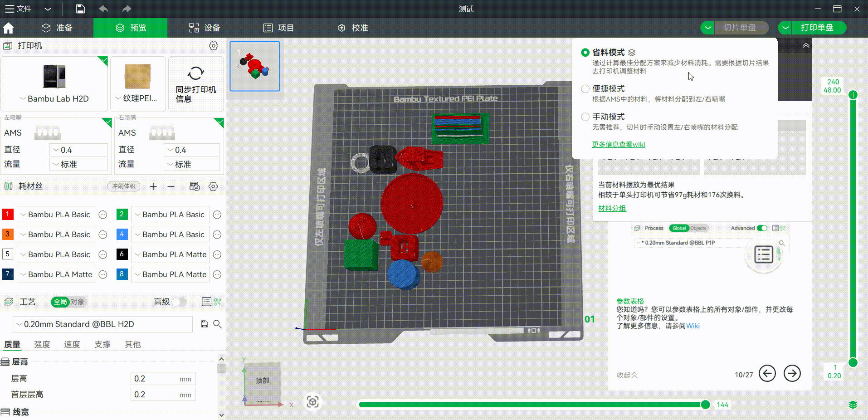This screenshot has width=868, height=420.
Task: Click 层高 value input field
Action: tap(163, 379)
